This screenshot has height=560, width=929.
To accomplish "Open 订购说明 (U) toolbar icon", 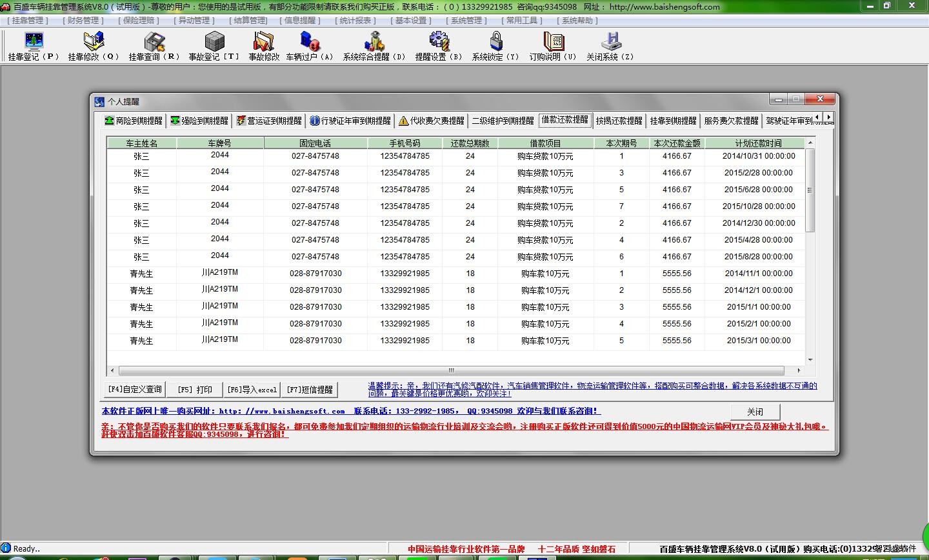I will coord(553,46).
